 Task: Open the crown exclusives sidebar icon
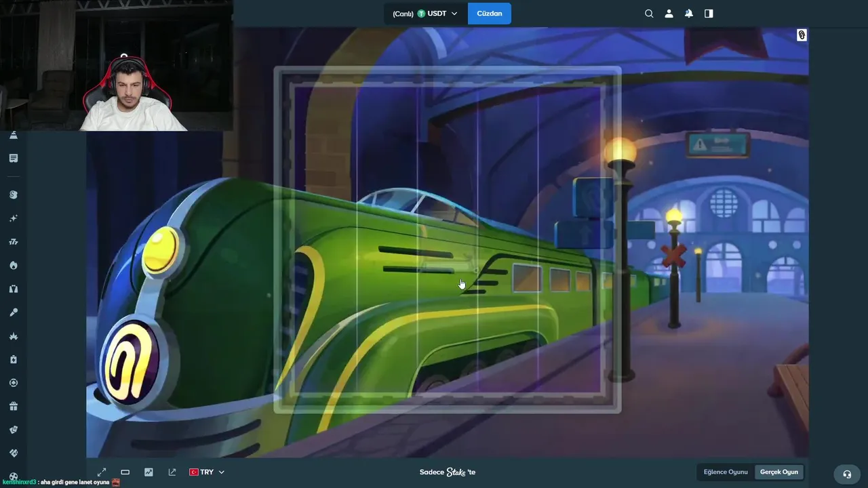tap(14, 336)
